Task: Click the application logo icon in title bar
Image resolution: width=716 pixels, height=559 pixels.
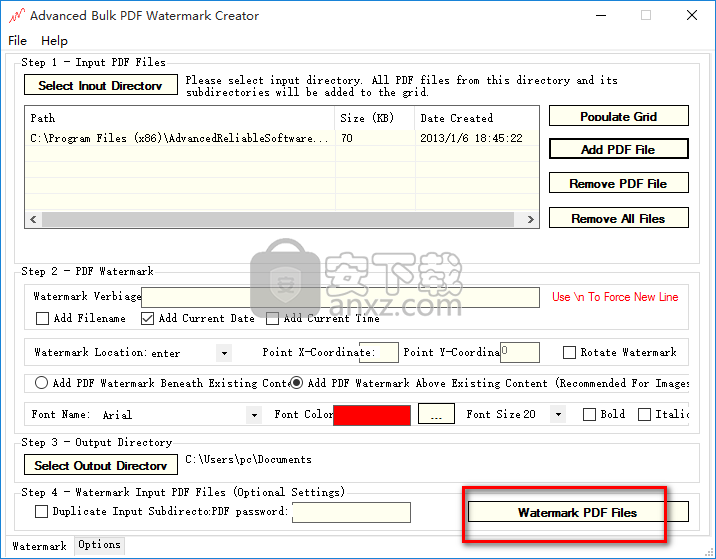Action: point(17,16)
